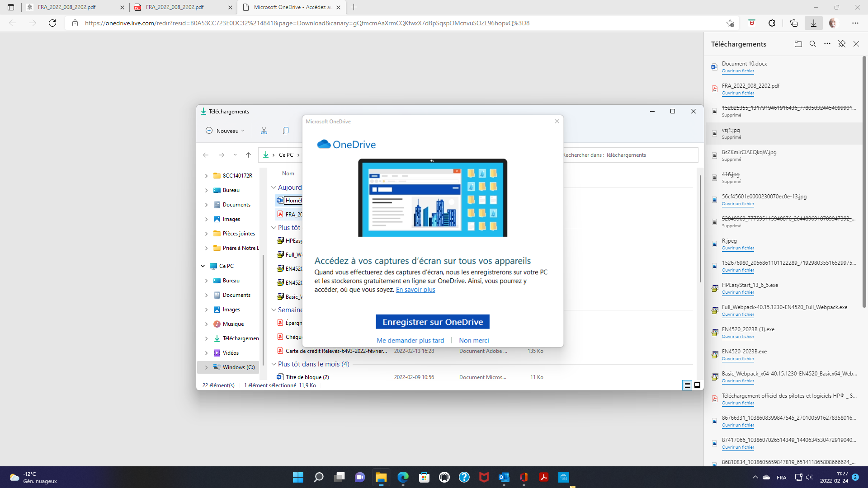Switch to large thumbnails view in Explorer
868x488 pixels.
697,385
